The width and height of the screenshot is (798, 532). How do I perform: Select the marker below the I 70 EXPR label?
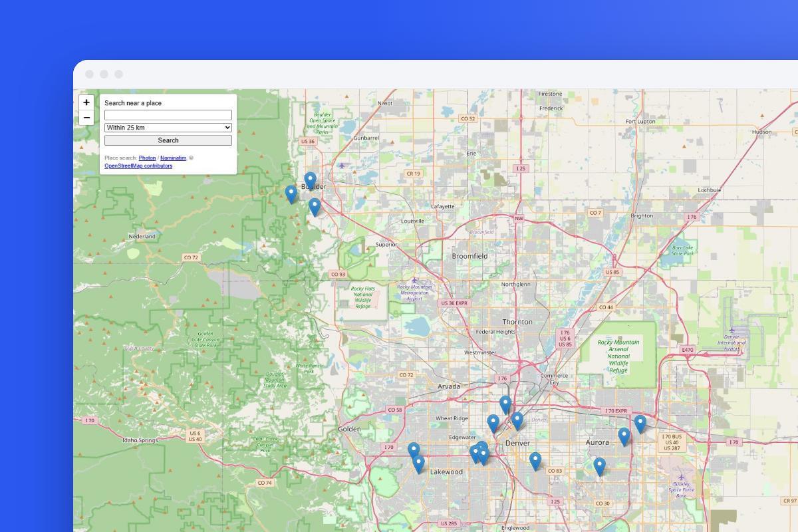(x=640, y=424)
